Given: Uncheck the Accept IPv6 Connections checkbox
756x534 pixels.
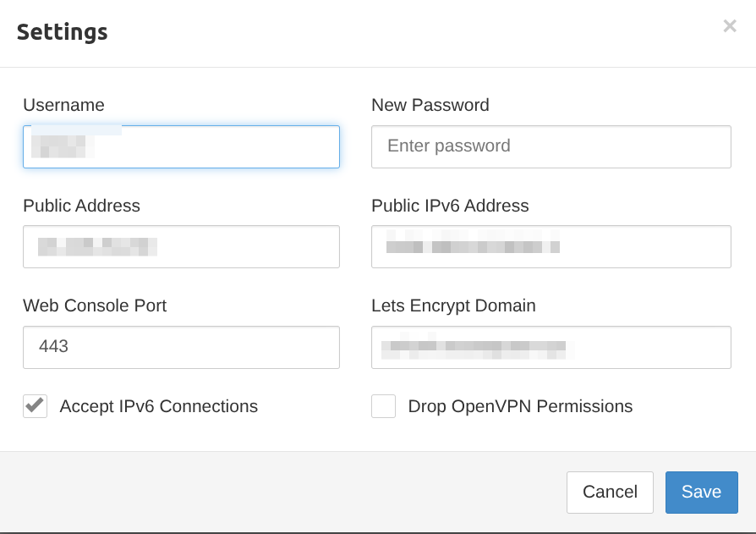Looking at the screenshot, I should (x=35, y=406).
